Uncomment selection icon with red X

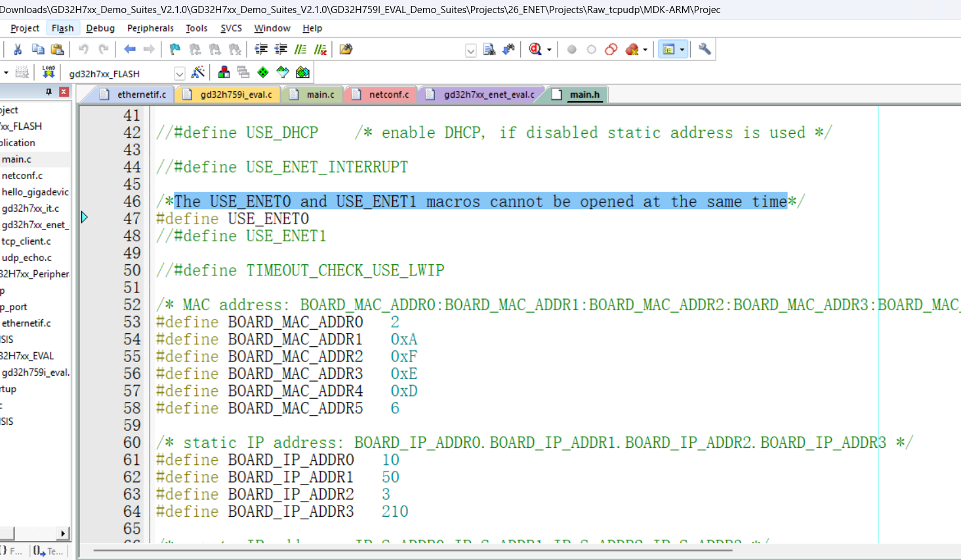coord(320,49)
